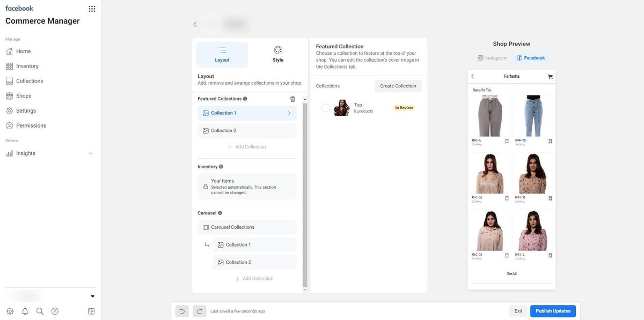644x320 pixels.
Task: Click Create Collection button
Action: (x=398, y=86)
